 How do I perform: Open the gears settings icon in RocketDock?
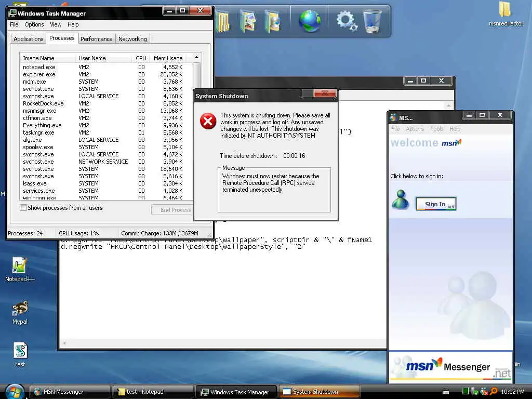click(x=347, y=21)
